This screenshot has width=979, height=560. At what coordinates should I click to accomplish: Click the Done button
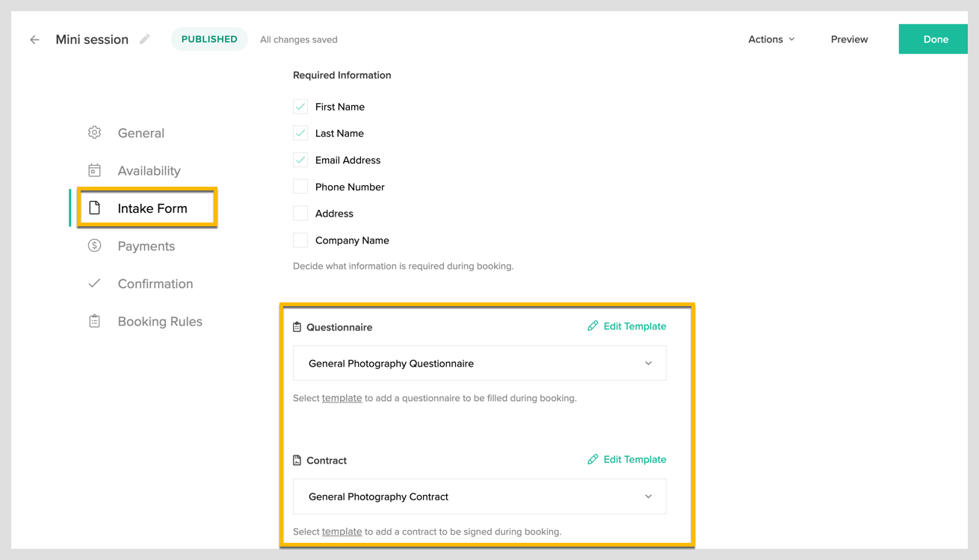tap(933, 40)
